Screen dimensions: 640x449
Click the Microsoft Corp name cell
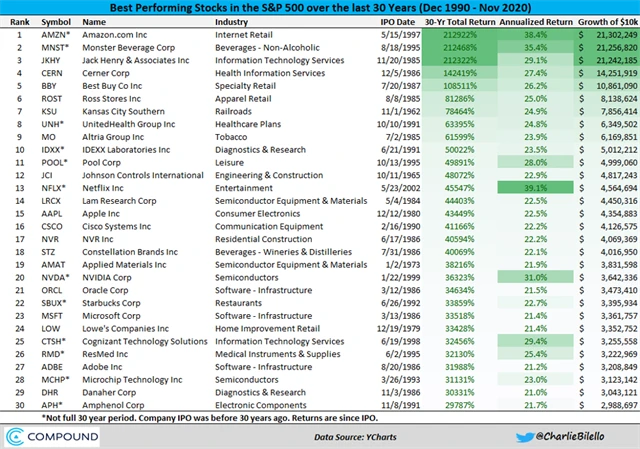111,316
